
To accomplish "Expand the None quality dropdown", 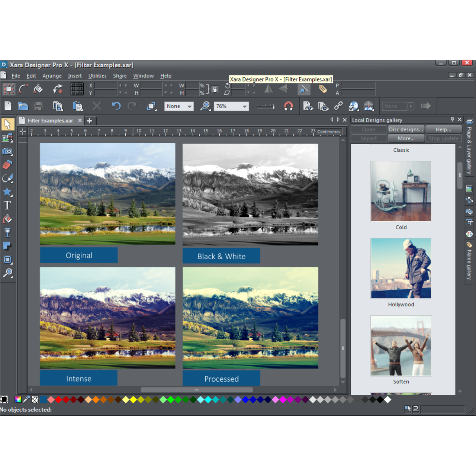I will 179,106.
